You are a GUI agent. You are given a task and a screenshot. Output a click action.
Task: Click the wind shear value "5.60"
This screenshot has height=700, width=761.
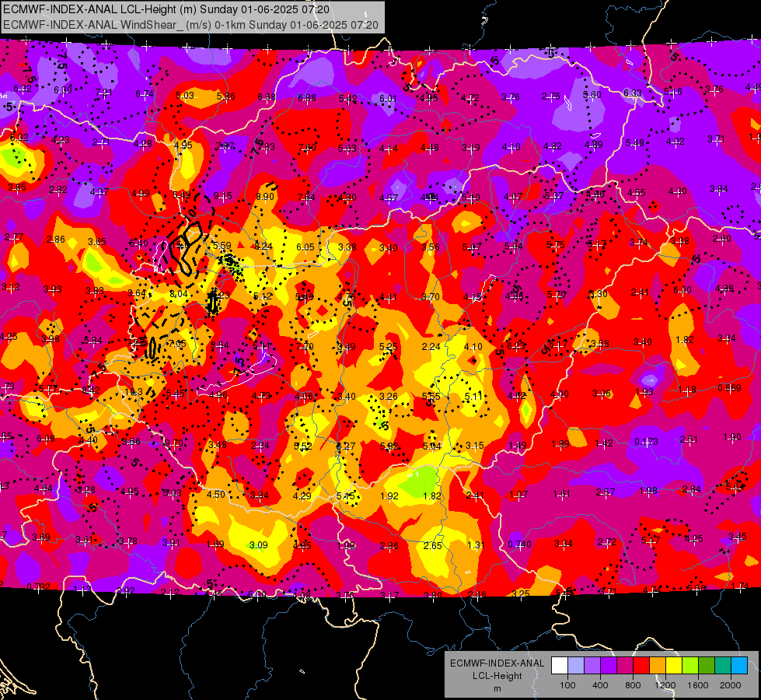[x=592, y=95]
